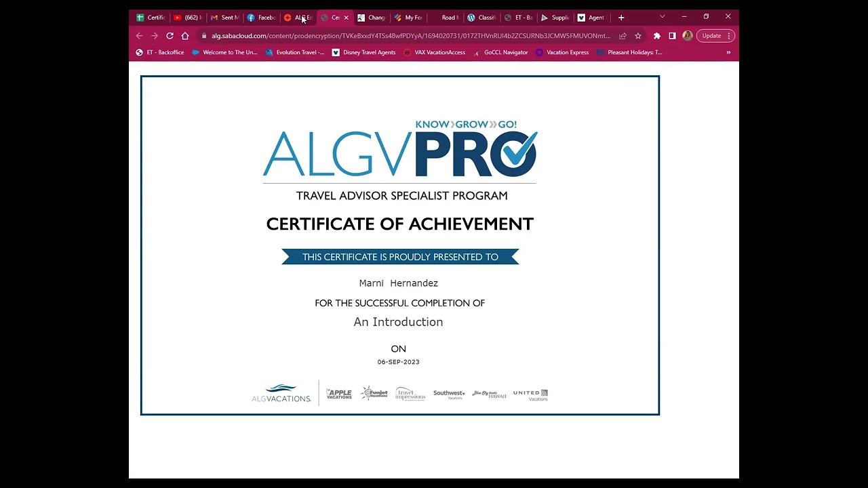The height and width of the screenshot is (488, 868).
Task: Click the Southwest Vacations logo
Action: pos(449,394)
